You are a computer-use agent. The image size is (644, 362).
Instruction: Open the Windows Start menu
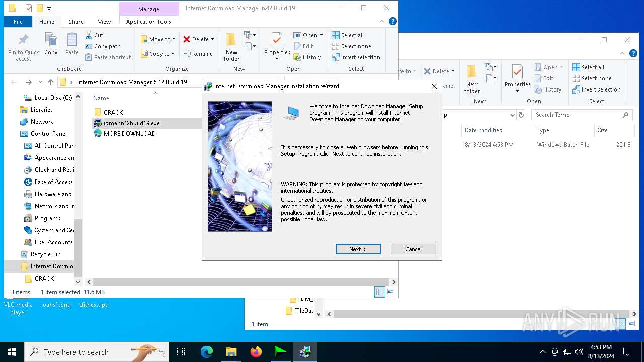pyautogui.click(x=12, y=352)
